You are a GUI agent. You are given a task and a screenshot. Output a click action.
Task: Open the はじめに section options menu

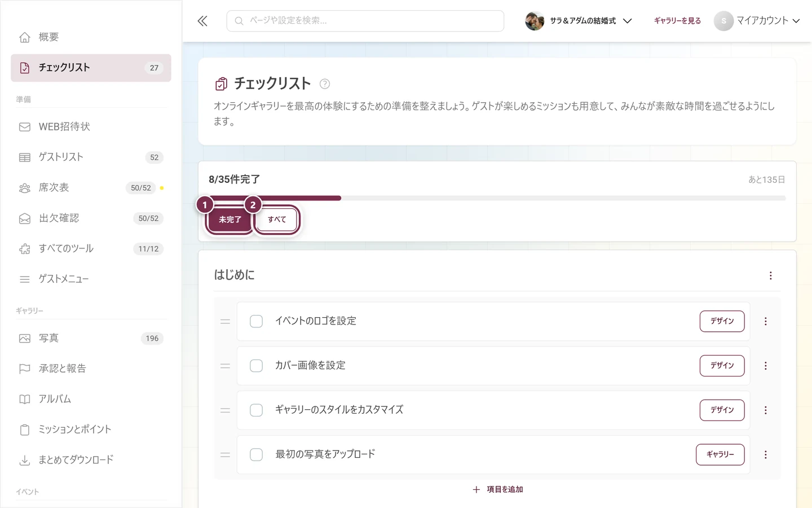coord(771,275)
